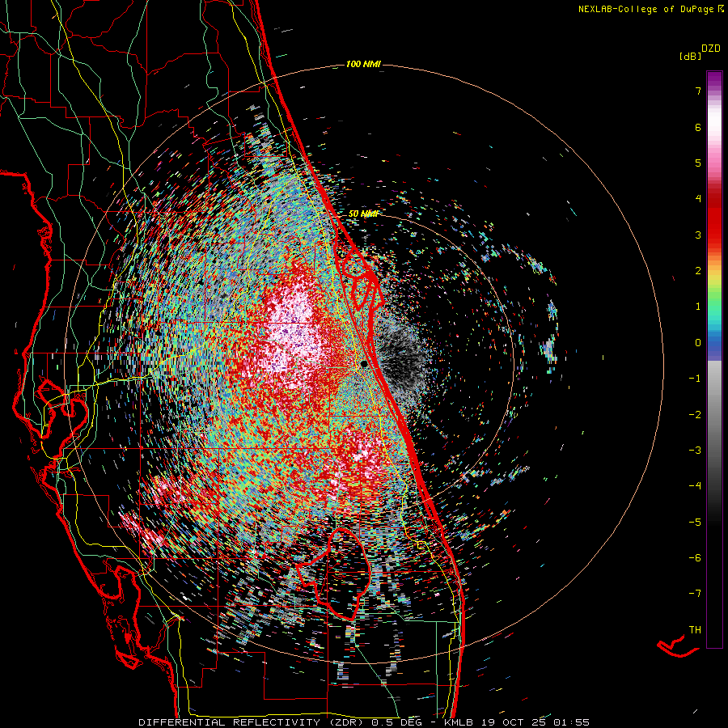This screenshot has width=728, height=728.
Task: Click the 100 NMI range ring label
Action: pyautogui.click(x=363, y=64)
